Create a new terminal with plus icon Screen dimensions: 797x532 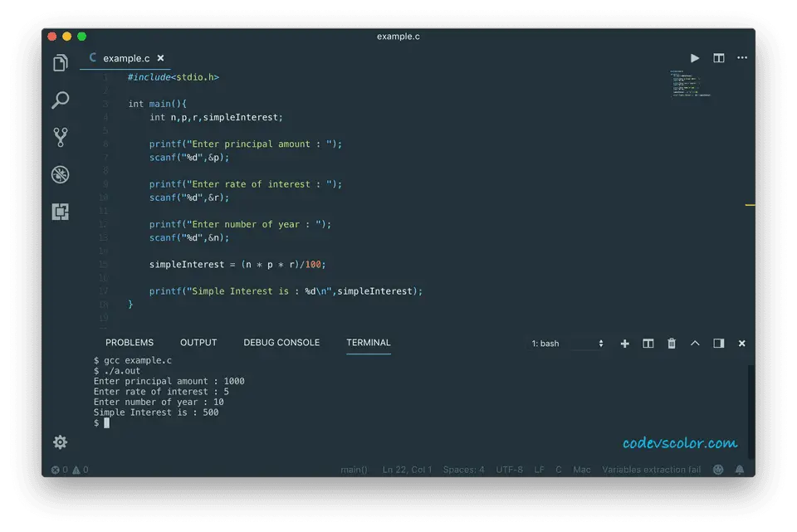(x=624, y=344)
